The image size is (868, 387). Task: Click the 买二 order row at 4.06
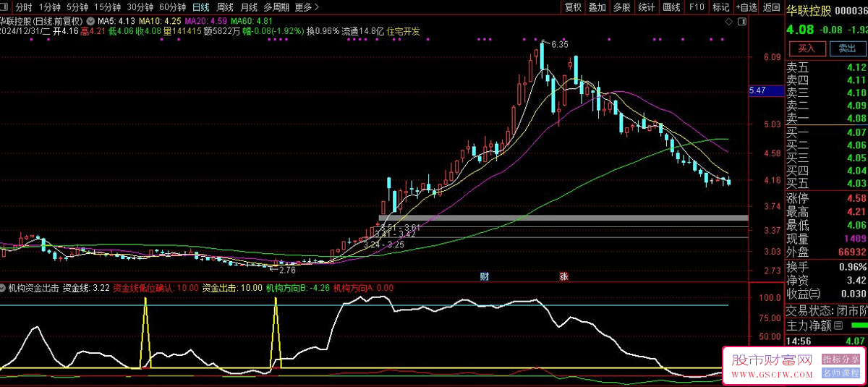pyautogui.click(x=826, y=145)
